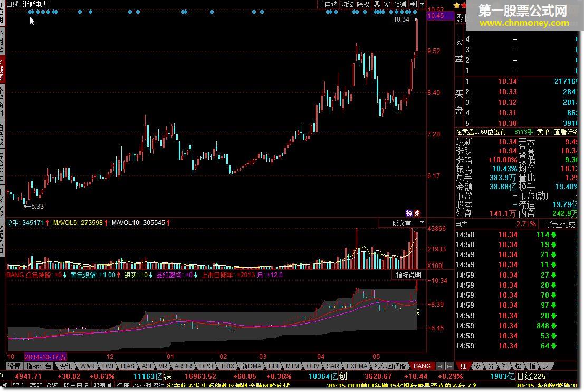Viewport: 584px width, 392px height.
Task: Click the 总手 345171 volume readout
Action: [27, 223]
